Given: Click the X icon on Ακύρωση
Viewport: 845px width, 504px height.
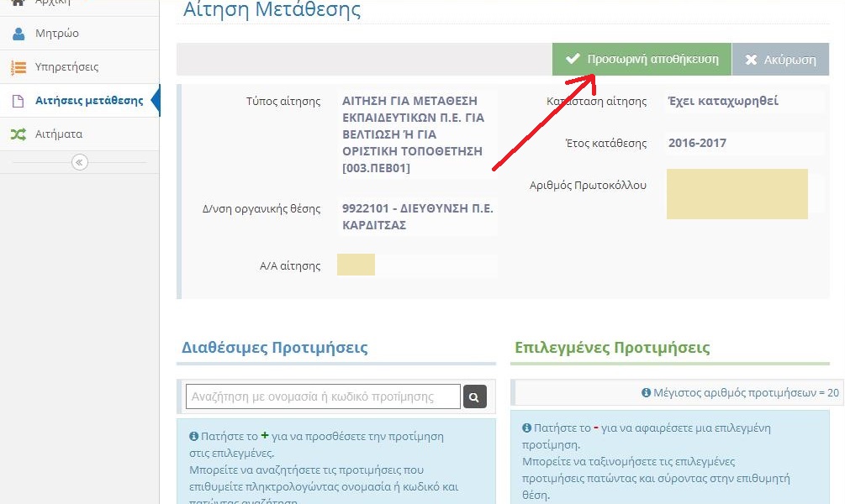Looking at the screenshot, I should (x=751, y=60).
